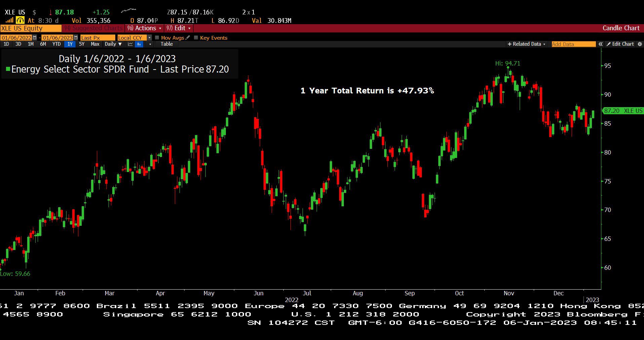Expand the Actions dropdown menu

pyautogui.click(x=145, y=28)
